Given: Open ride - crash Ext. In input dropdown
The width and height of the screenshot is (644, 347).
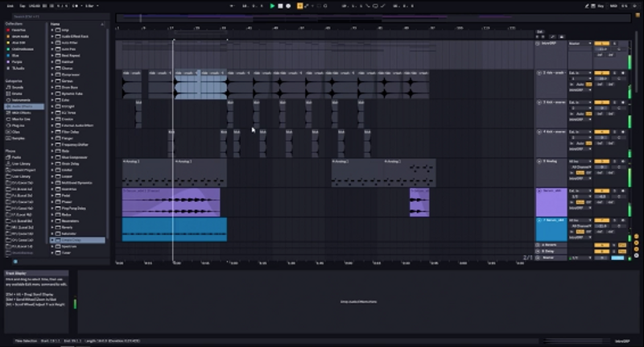Looking at the screenshot, I should point(580,73).
